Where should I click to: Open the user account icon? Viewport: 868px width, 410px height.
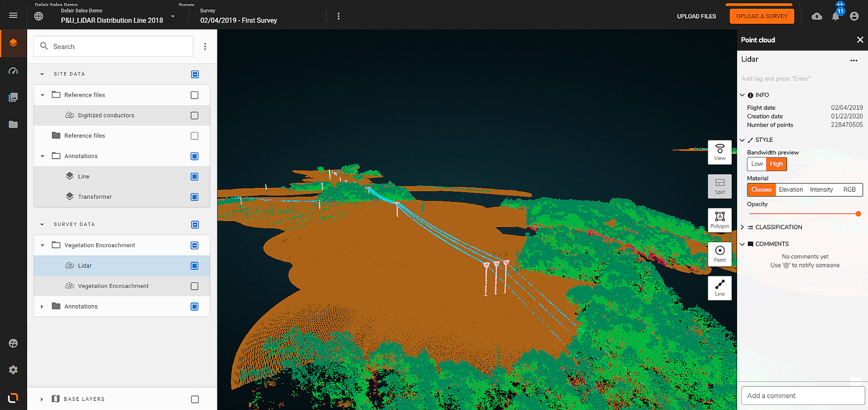[x=854, y=16]
